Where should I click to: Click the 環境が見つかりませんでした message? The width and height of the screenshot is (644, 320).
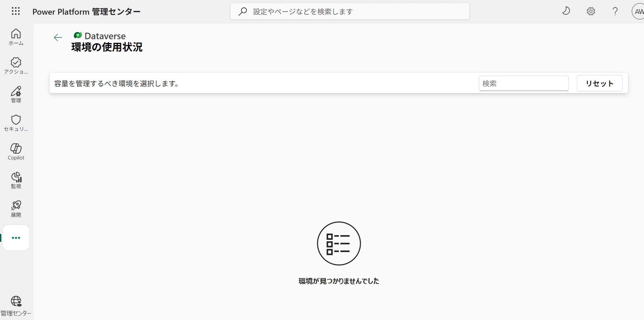(339, 281)
